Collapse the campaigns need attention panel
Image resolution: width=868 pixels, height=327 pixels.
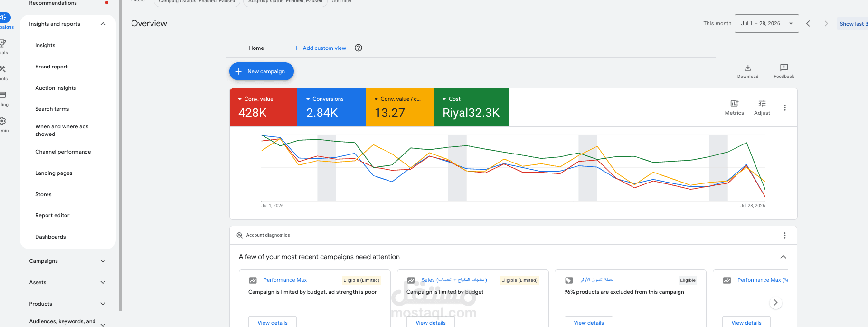point(783,257)
